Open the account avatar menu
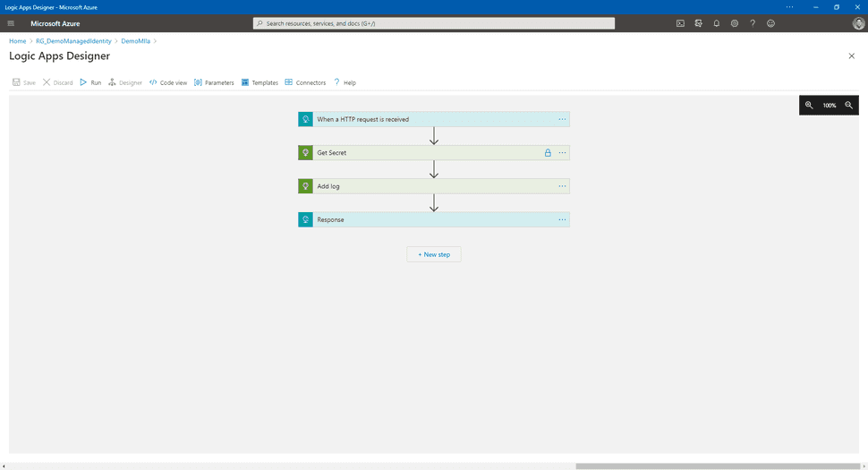The height and width of the screenshot is (470, 868). click(x=858, y=23)
